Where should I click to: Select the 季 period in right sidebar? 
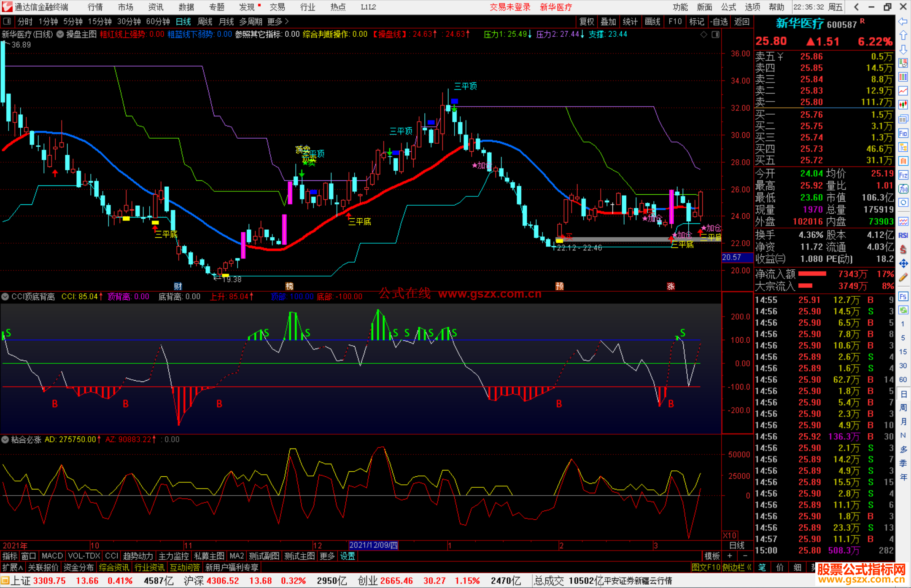(x=903, y=463)
